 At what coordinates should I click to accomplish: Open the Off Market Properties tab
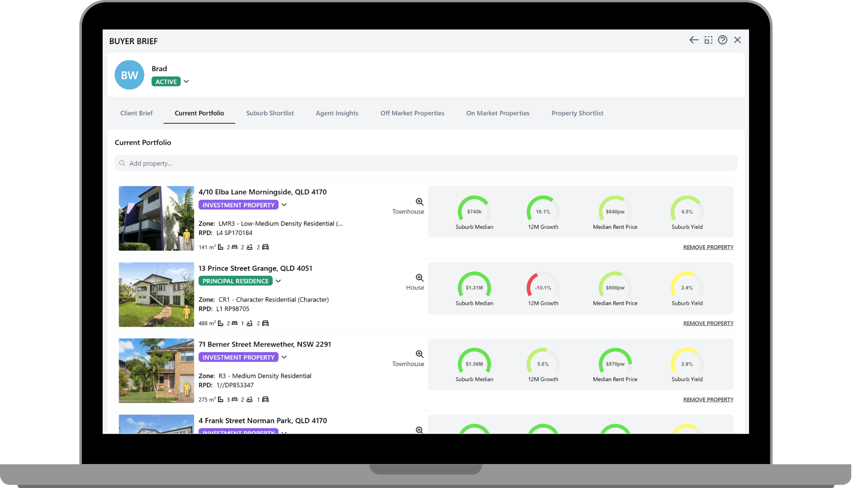(x=412, y=113)
